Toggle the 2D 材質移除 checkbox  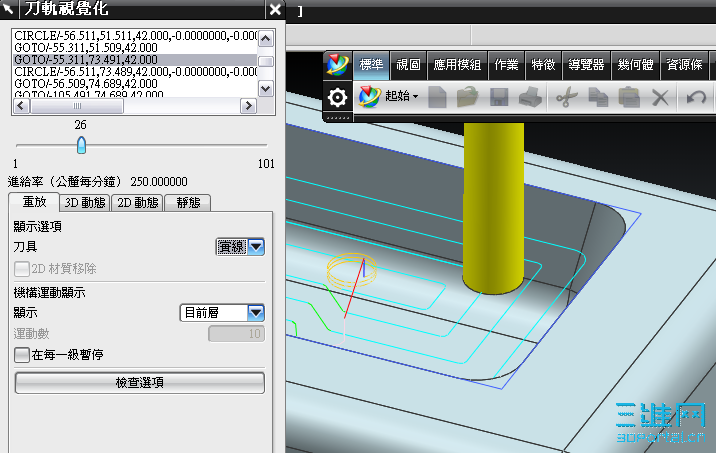(x=21, y=269)
